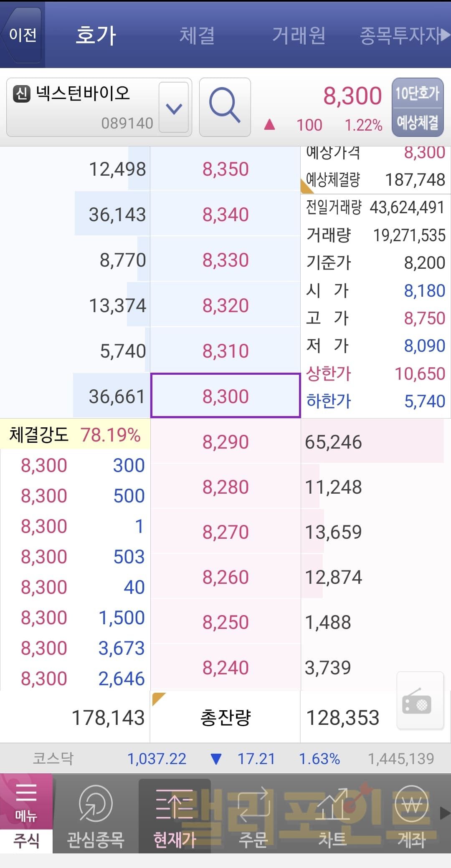
Task: Toggle the 10단호가 view button
Action: [x=417, y=93]
